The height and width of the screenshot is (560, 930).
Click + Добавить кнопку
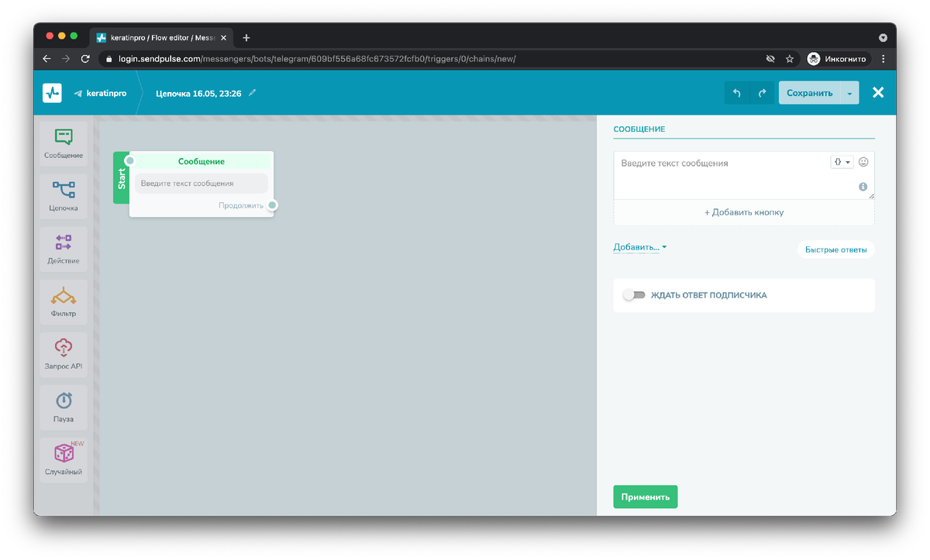pyautogui.click(x=744, y=212)
